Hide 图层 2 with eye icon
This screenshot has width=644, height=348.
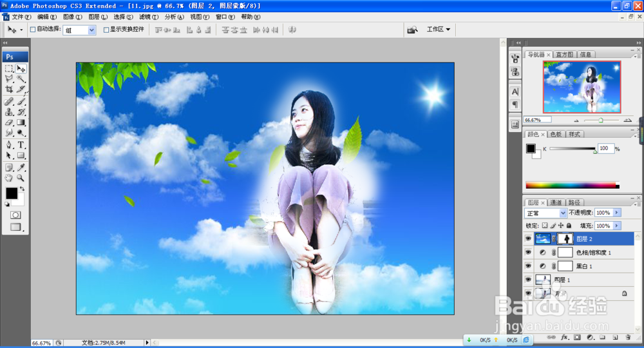pos(528,238)
